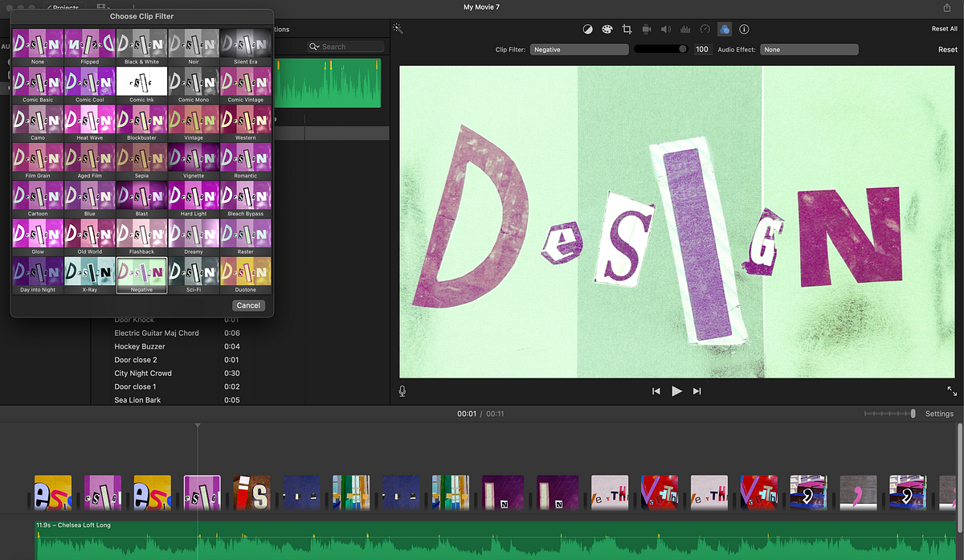Open the Clip Filter Negative dropdown
Image resolution: width=964 pixels, height=560 pixels.
578,50
